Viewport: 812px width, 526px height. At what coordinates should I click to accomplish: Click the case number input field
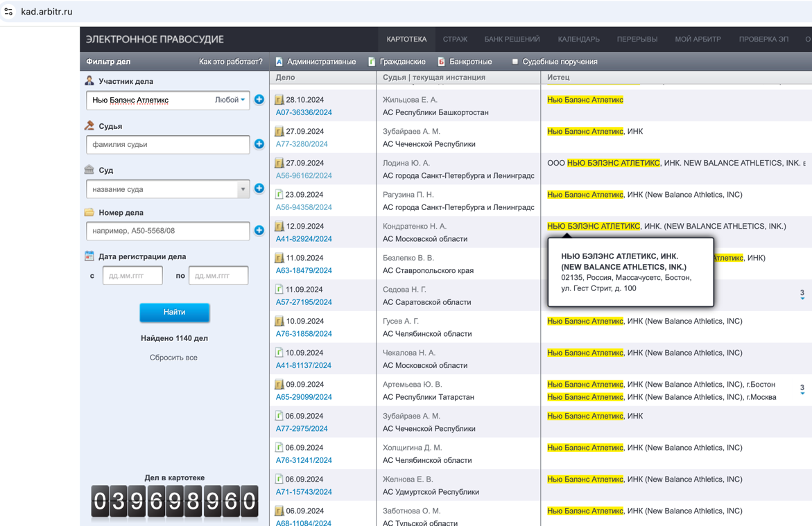click(x=168, y=231)
